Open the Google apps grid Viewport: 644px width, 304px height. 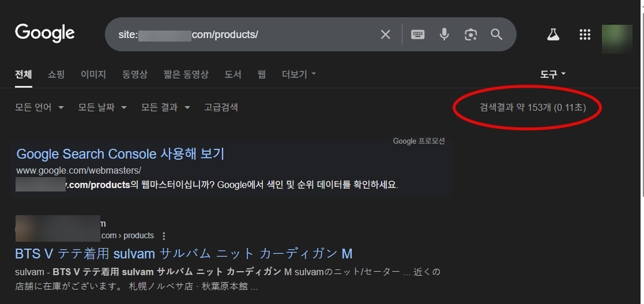pos(585,35)
